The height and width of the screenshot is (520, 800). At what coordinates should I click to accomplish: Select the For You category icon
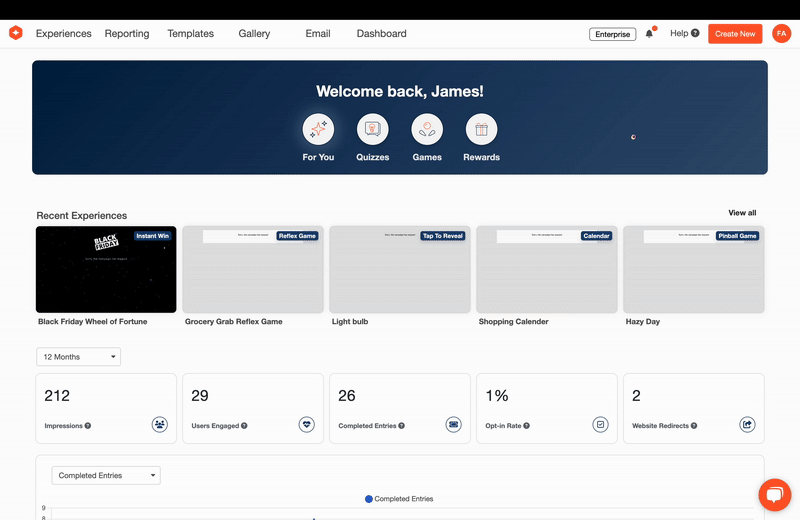click(318, 129)
